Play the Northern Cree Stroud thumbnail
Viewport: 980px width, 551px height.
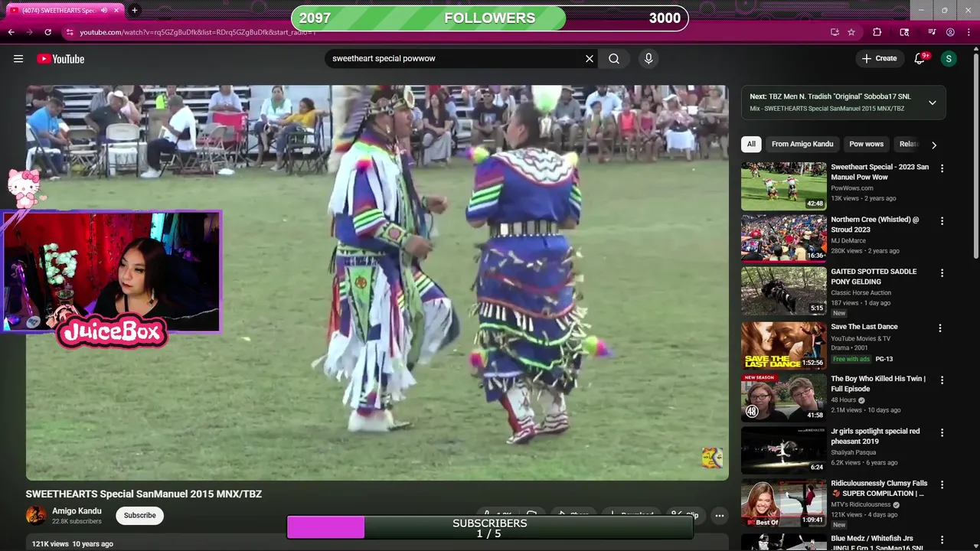[783, 238]
